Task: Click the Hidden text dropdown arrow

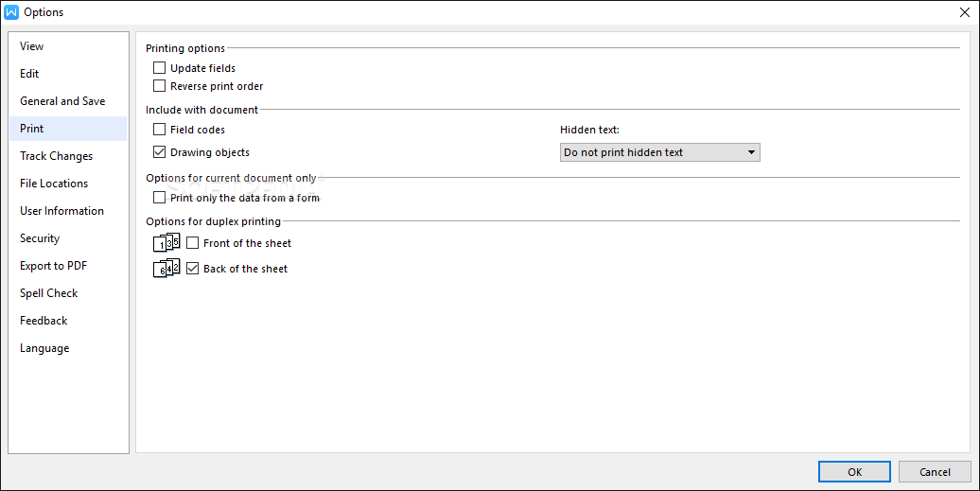Action: coord(751,152)
